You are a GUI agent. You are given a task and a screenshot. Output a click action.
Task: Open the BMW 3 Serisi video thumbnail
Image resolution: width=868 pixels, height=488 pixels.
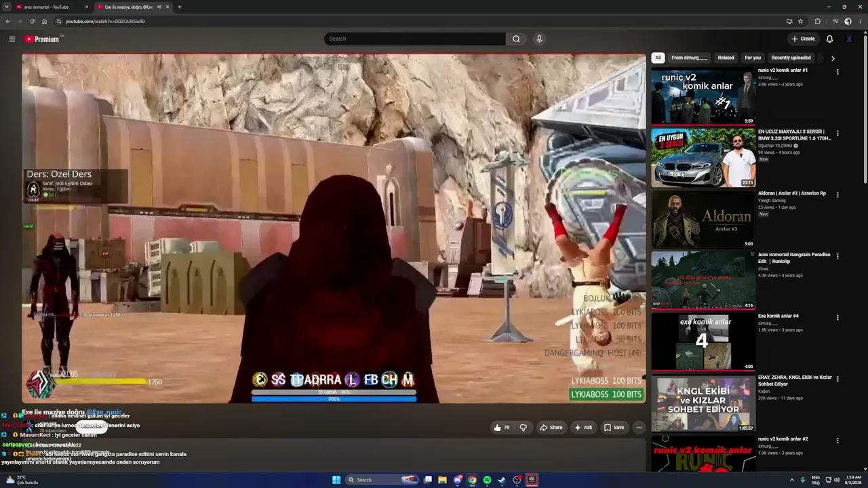click(703, 158)
